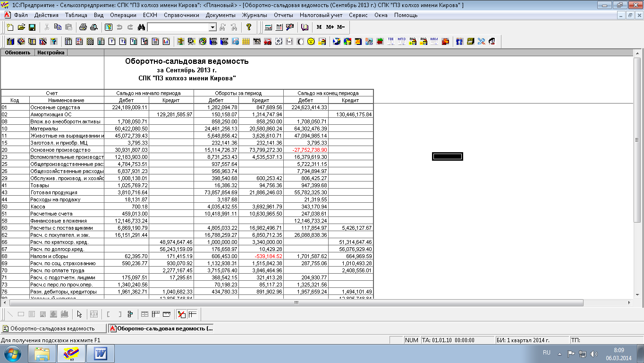644x363 pixels.
Task: Toggle the crossed pencil view-only icon
Action: point(182,314)
